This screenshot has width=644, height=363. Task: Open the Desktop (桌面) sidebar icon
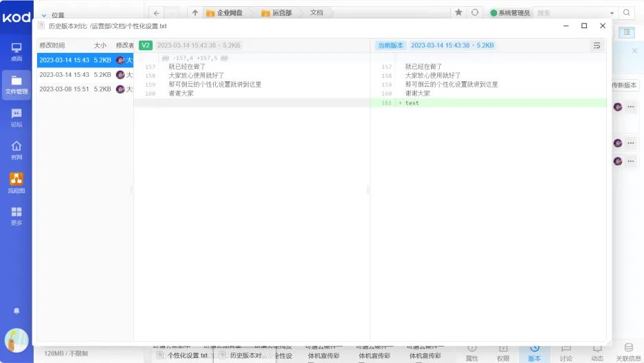click(16, 52)
